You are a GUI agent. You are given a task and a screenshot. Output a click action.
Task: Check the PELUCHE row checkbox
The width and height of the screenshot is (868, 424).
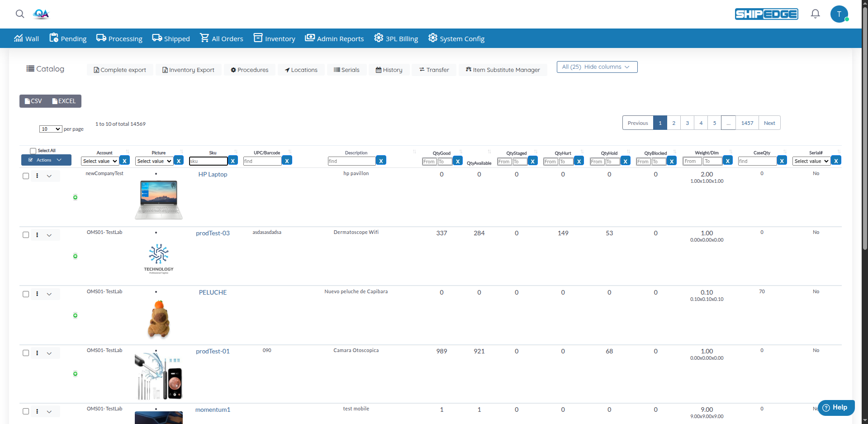coord(26,294)
